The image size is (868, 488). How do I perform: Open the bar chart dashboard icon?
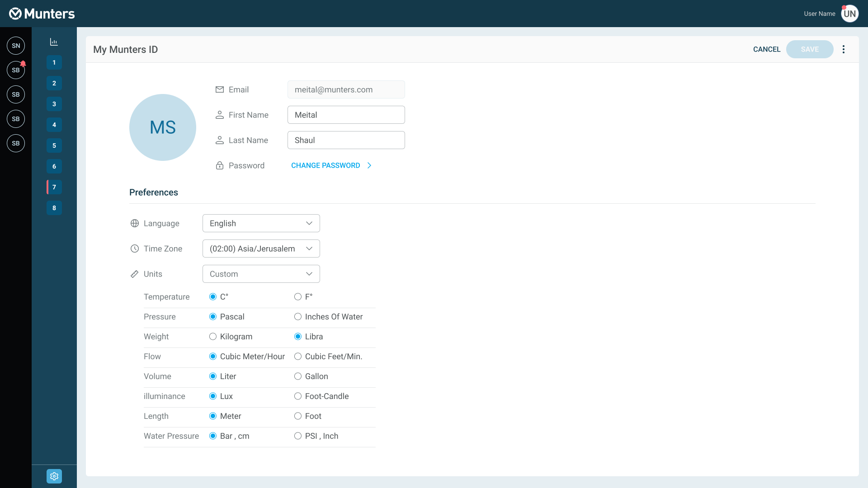pyautogui.click(x=54, y=42)
